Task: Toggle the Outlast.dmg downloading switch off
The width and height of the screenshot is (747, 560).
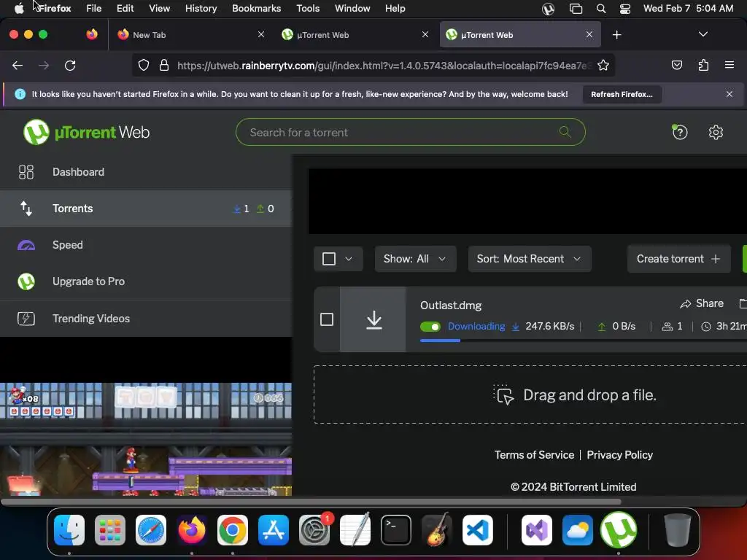Action: [x=430, y=327]
